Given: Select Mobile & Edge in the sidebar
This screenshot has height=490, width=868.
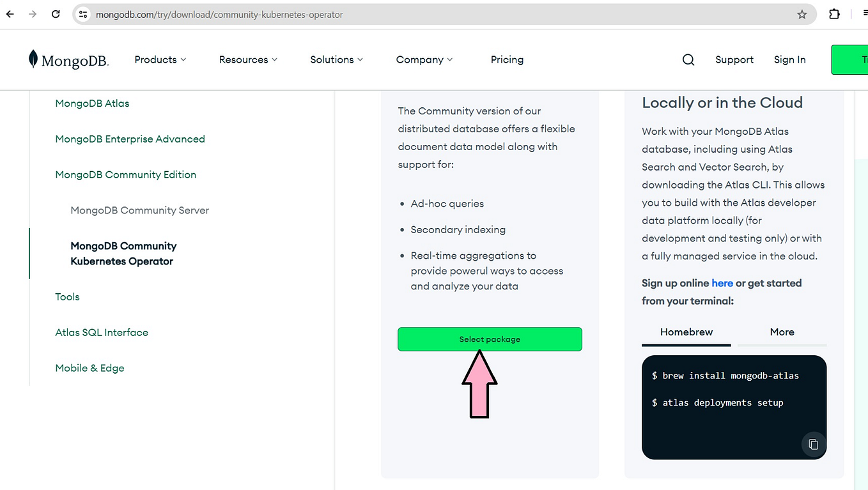Looking at the screenshot, I should (89, 368).
